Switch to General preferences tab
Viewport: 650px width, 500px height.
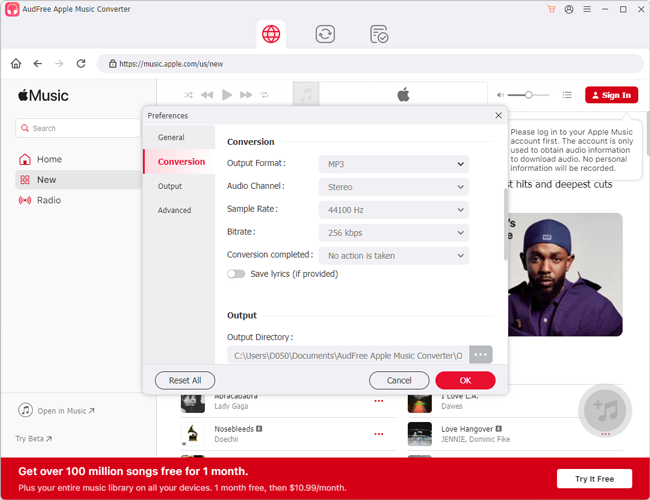pos(179,137)
